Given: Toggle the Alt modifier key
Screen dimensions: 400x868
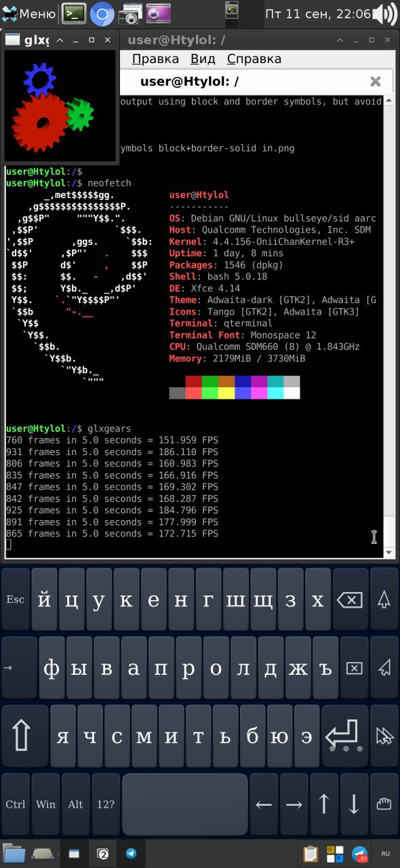Looking at the screenshot, I should click(75, 804).
